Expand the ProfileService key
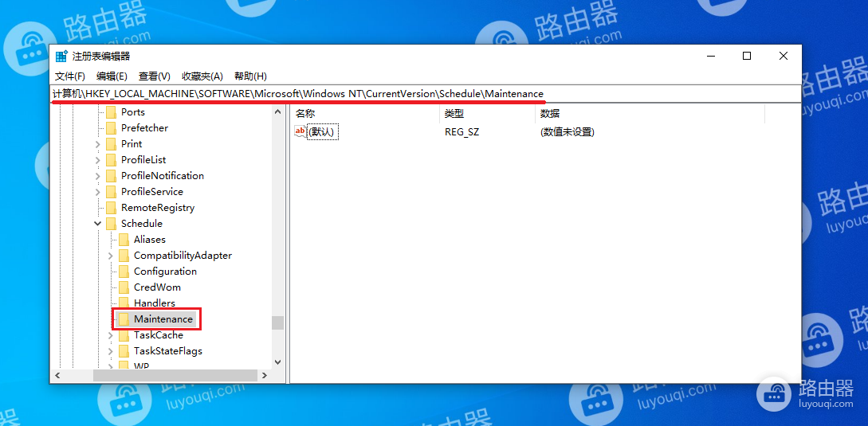Viewport: 868px width, 426px height. 98,193
